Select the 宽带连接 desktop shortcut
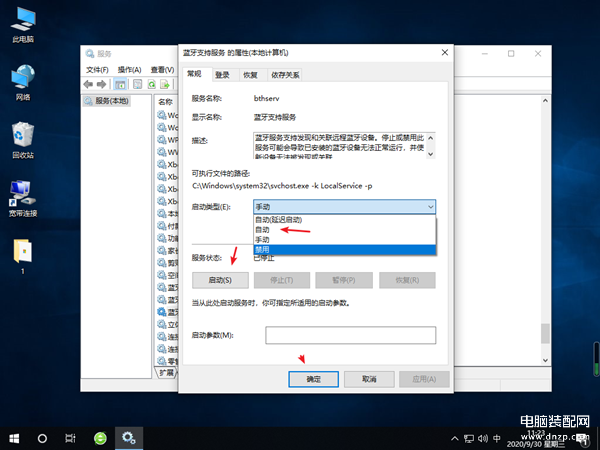Viewport: 600px width, 450px height. 23,199
